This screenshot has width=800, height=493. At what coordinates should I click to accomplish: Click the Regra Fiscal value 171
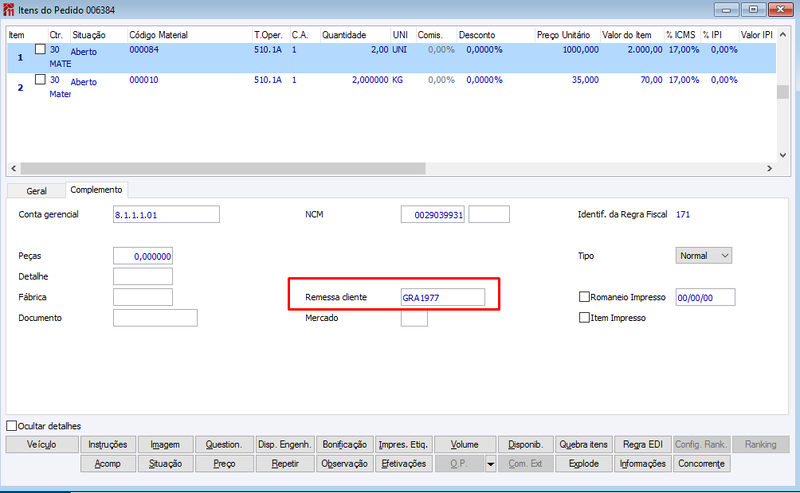coord(683,214)
